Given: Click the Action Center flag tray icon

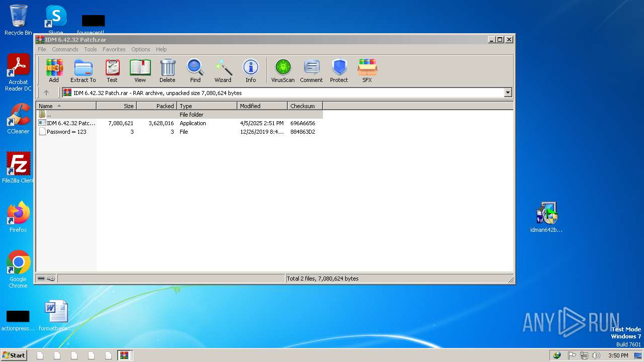Looking at the screenshot, I should pyautogui.click(x=572, y=355).
